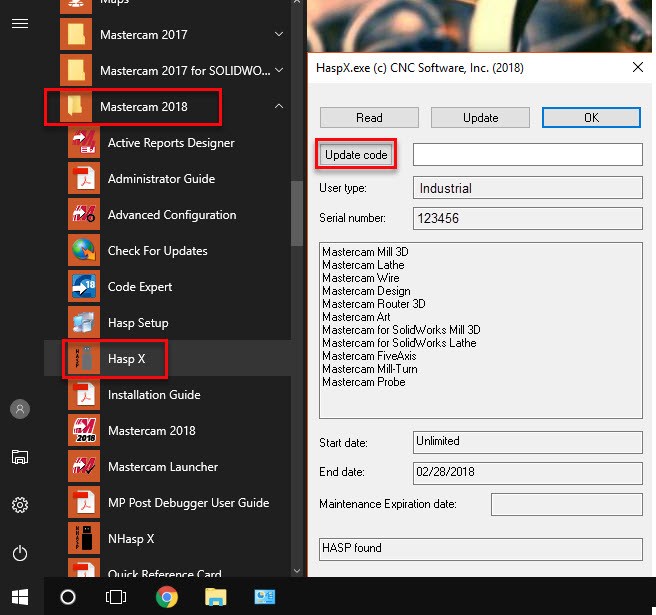Open Mastercam Launcher icon
The height and width of the screenshot is (615, 656).
[84, 466]
